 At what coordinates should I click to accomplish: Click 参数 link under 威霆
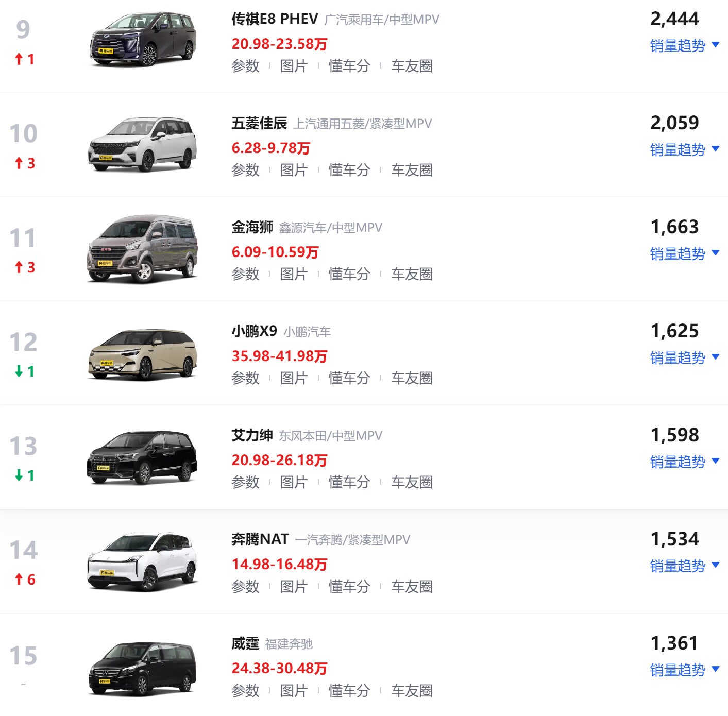click(245, 690)
